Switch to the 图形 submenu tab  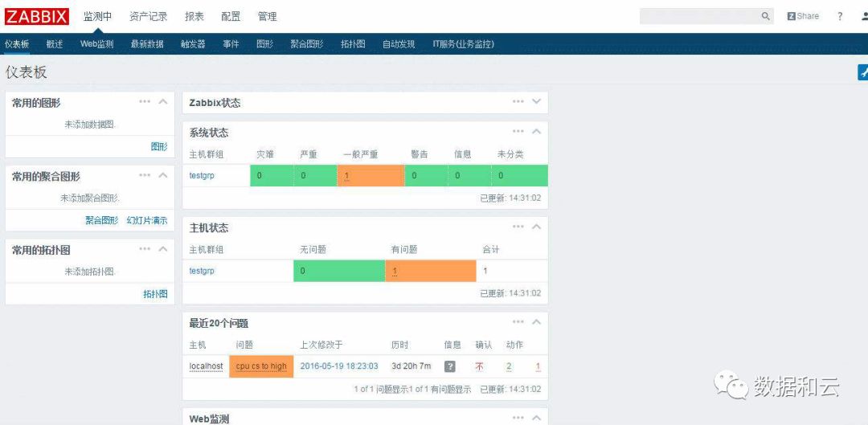coord(264,44)
